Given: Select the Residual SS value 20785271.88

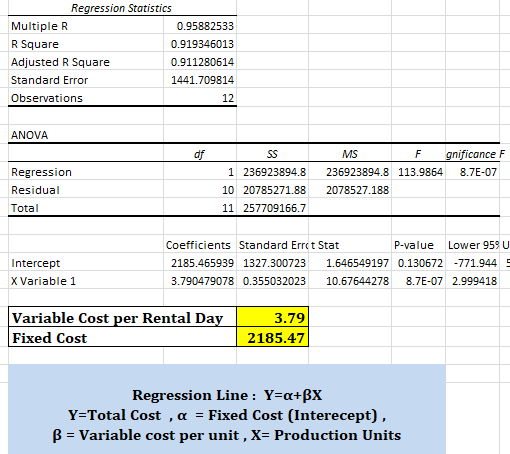Looking at the screenshot, I should pos(272,190).
